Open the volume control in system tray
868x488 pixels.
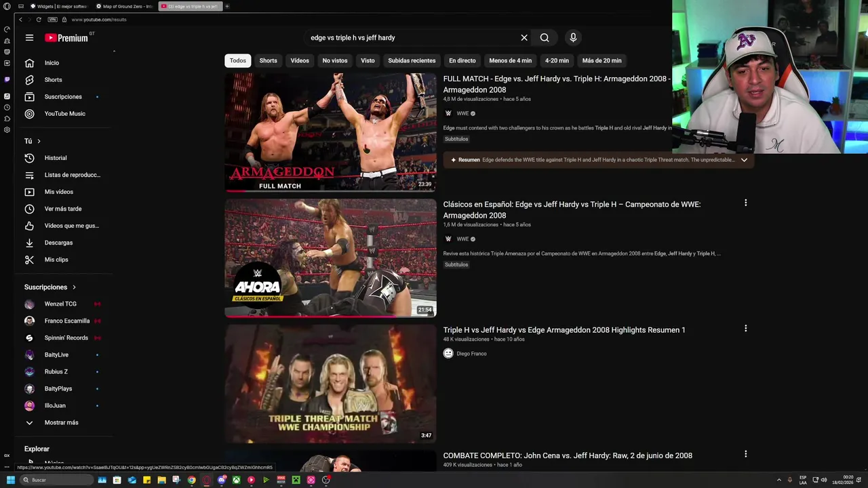pyautogui.click(x=824, y=480)
